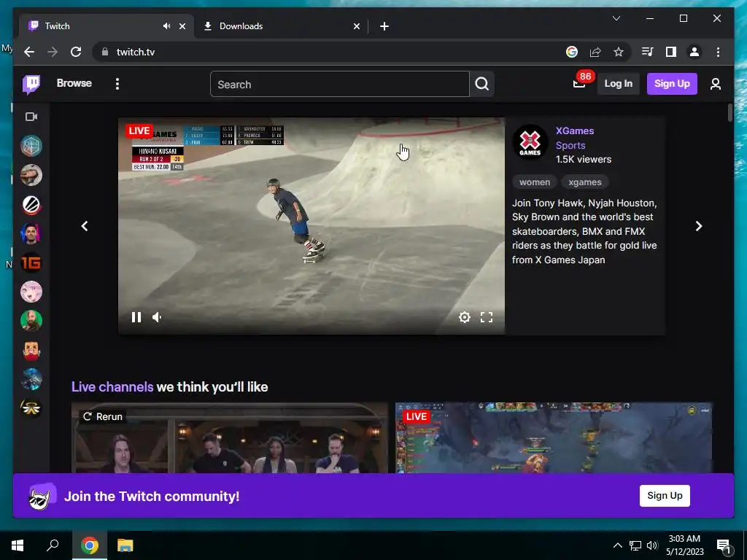Open the second sidebar channel avatar with hat
Image resolution: width=747 pixels, height=560 pixels.
(31, 175)
